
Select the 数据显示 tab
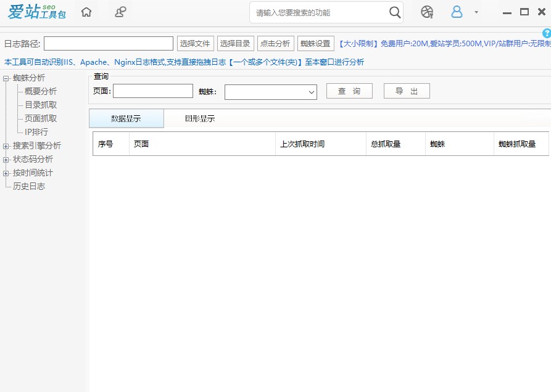(x=126, y=118)
